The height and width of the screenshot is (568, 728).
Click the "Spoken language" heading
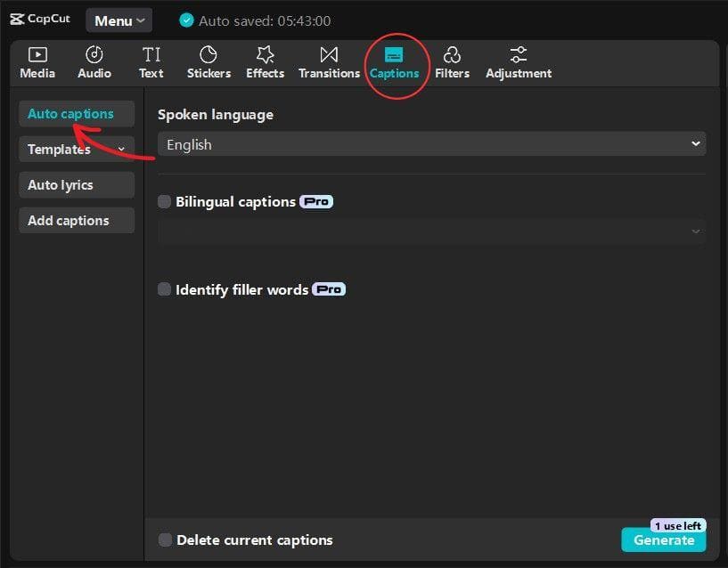point(216,115)
